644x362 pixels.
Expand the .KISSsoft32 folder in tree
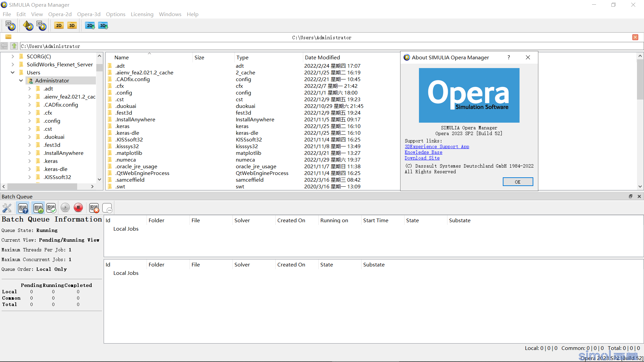coord(30,177)
